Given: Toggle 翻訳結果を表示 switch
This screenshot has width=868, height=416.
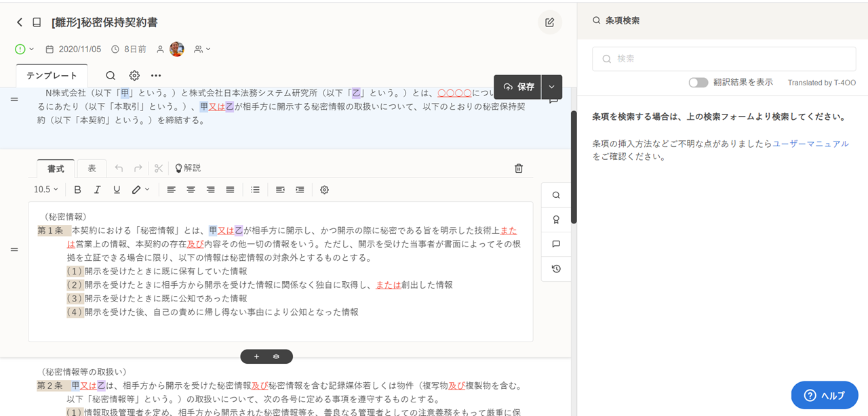Looking at the screenshot, I should 698,82.
